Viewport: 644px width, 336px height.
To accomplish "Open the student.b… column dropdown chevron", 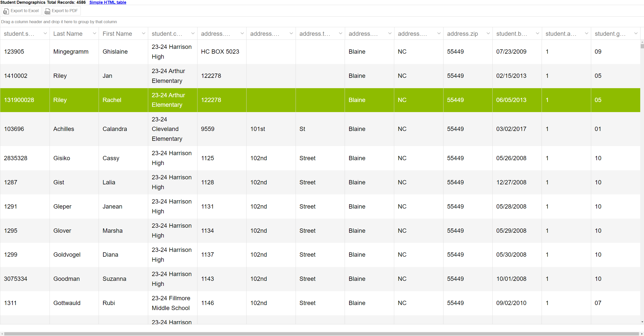I will tap(538, 33).
